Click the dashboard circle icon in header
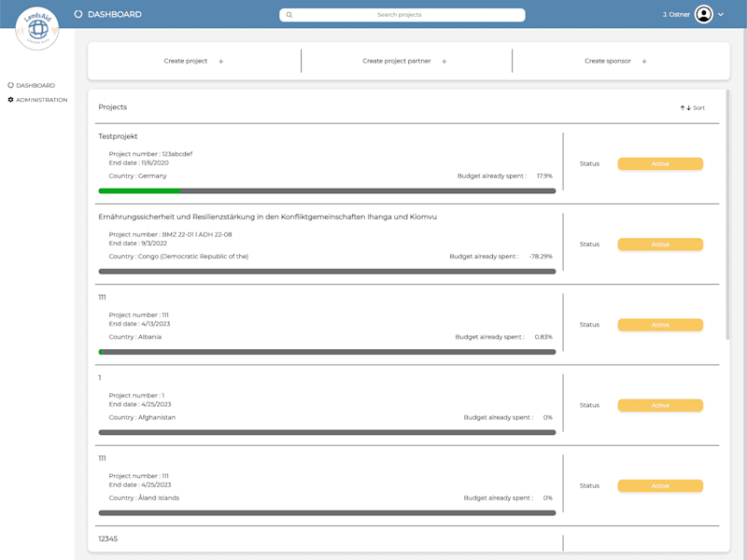The image size is (747, 560). (78, 14)
